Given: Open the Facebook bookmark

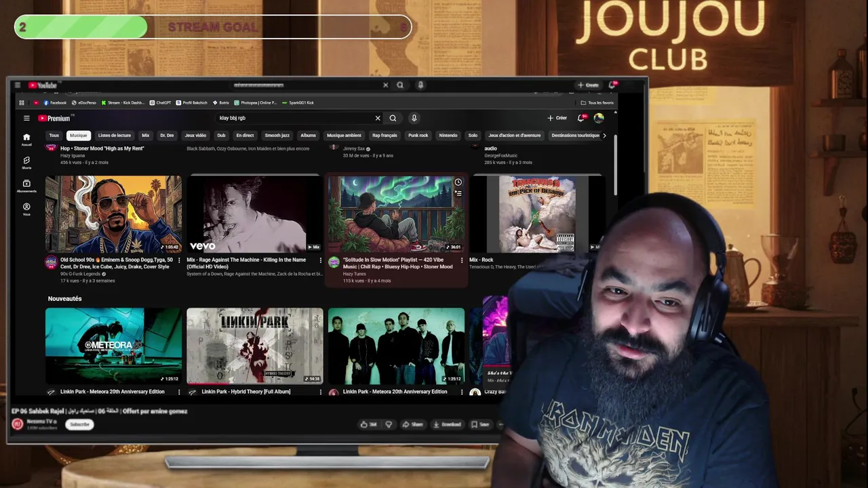Looking at the screenshot, I should 55,102.
